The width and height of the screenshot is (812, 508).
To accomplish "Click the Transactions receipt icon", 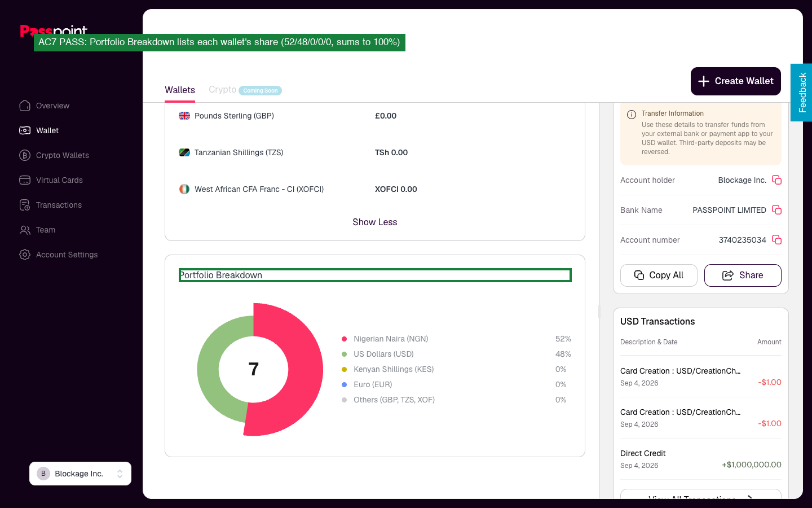I will click(x=25, y=205).
